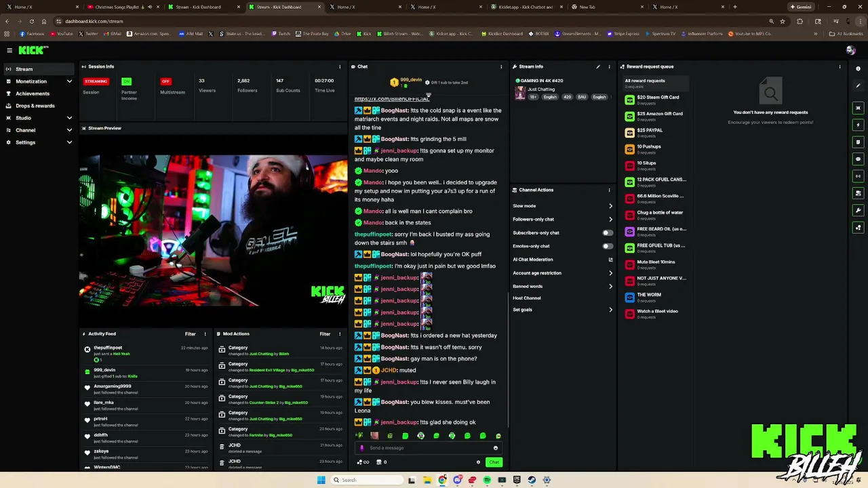The image size is (868, 488).
Task: Click the Stream Preview video thumbnail
Action: coord(214,230)
